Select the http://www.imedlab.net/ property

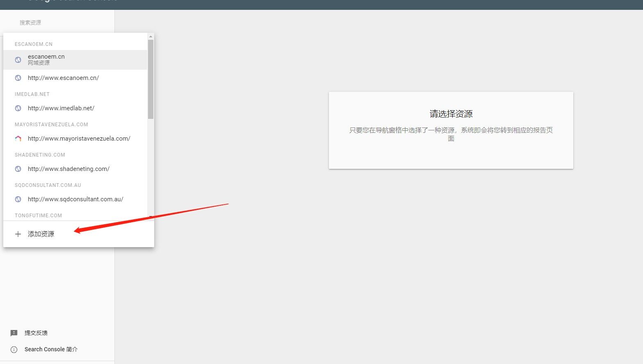click(x=61, y=108)
